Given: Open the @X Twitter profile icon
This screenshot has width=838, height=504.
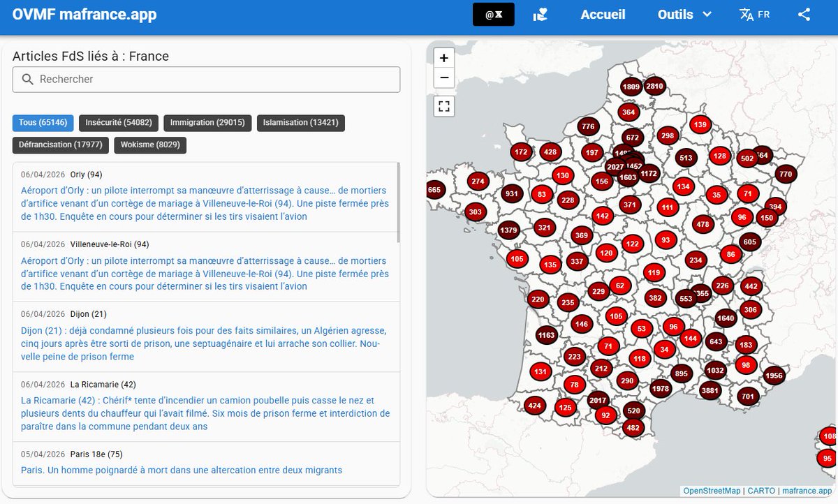Looking at the screenshot, I should click(493, 13).
